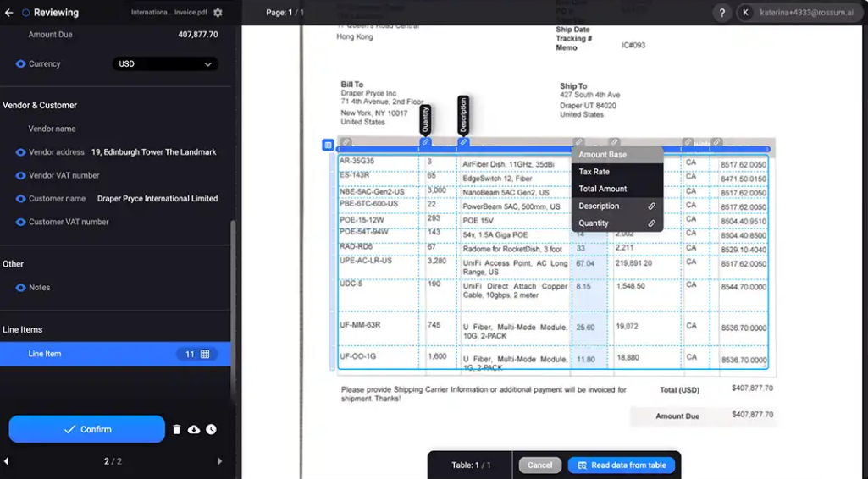Toggle the eye icon for Vendor address
The width and height of the screenshot is (868, 479).
click(x=20, y=152)
